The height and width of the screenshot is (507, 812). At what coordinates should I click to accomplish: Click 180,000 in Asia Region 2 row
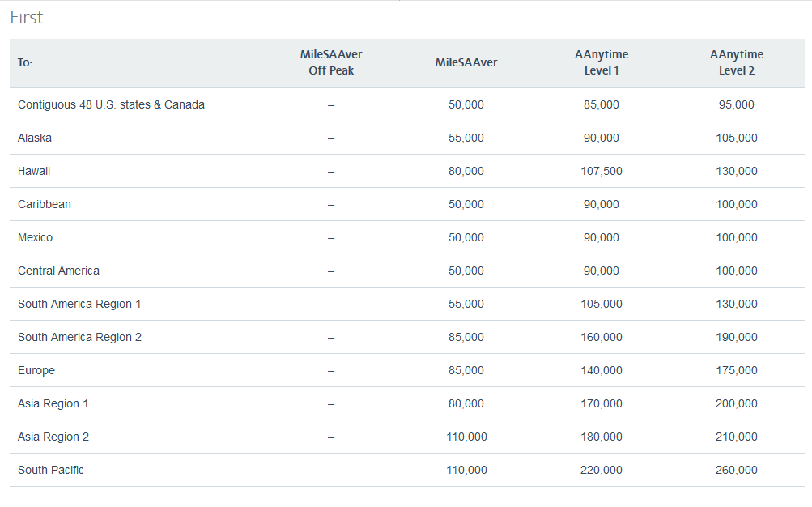point(602,437)
